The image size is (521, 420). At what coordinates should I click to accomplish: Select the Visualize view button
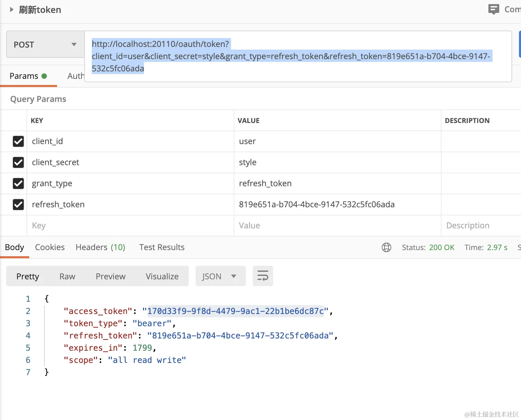click(162, 276)
